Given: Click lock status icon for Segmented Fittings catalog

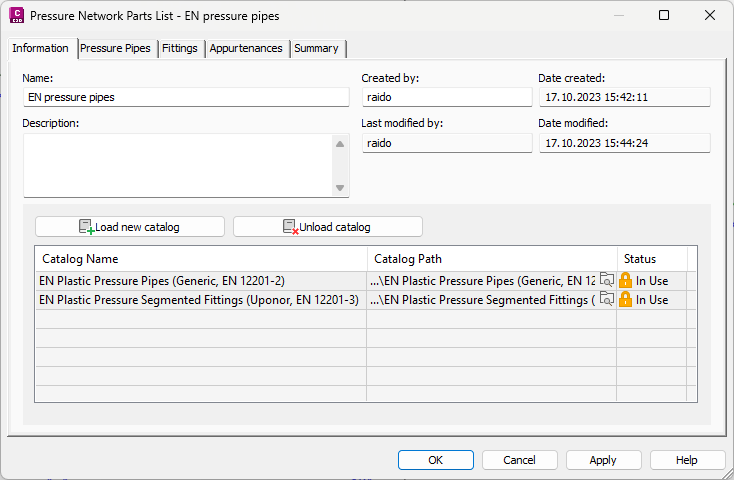Looking at the screenshot, I should (626, 299).
